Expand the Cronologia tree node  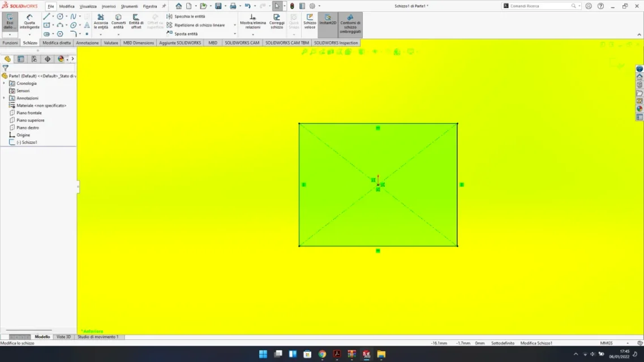[x=4, y=83]
